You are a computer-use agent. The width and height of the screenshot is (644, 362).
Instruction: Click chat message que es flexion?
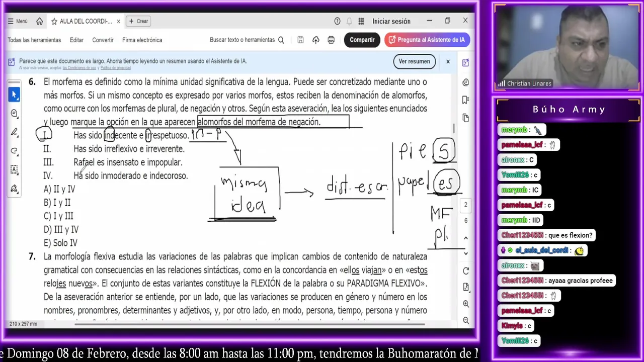pyautogui.click(x=570, y=235)
